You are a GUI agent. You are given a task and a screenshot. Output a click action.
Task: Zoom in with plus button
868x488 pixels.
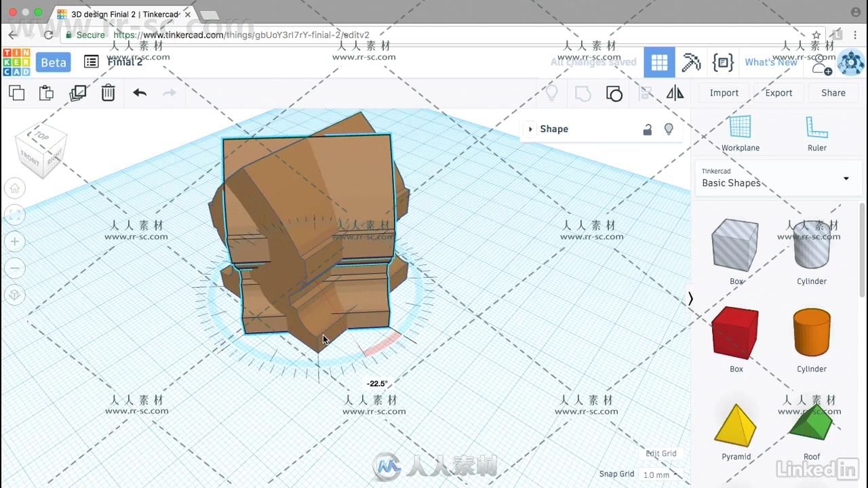(x=15, y=241)
